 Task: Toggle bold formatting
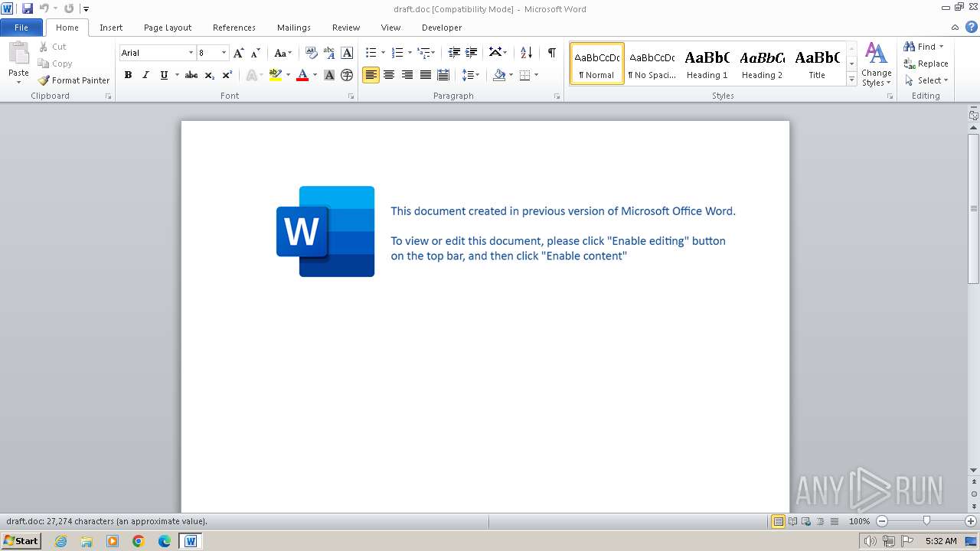(x=128, y=75)
